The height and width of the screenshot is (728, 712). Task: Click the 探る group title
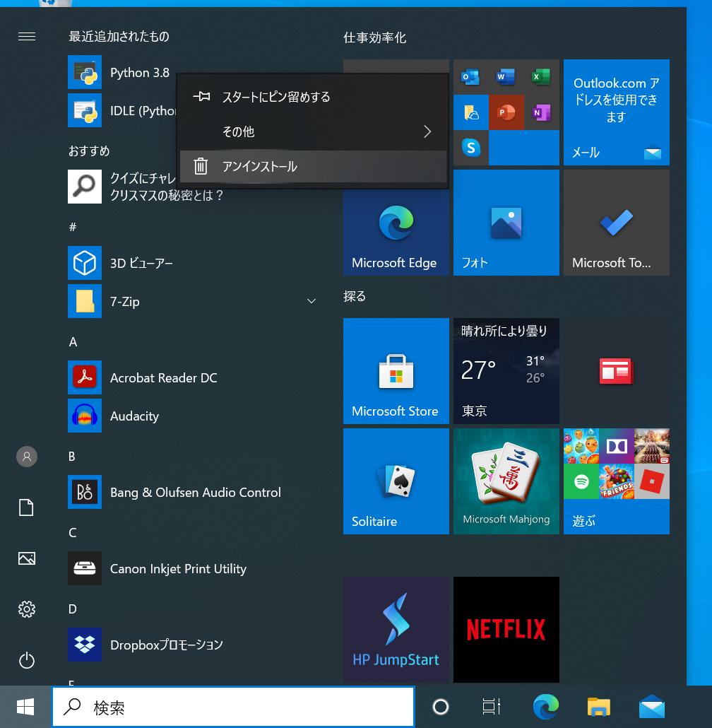click(355, 296)
